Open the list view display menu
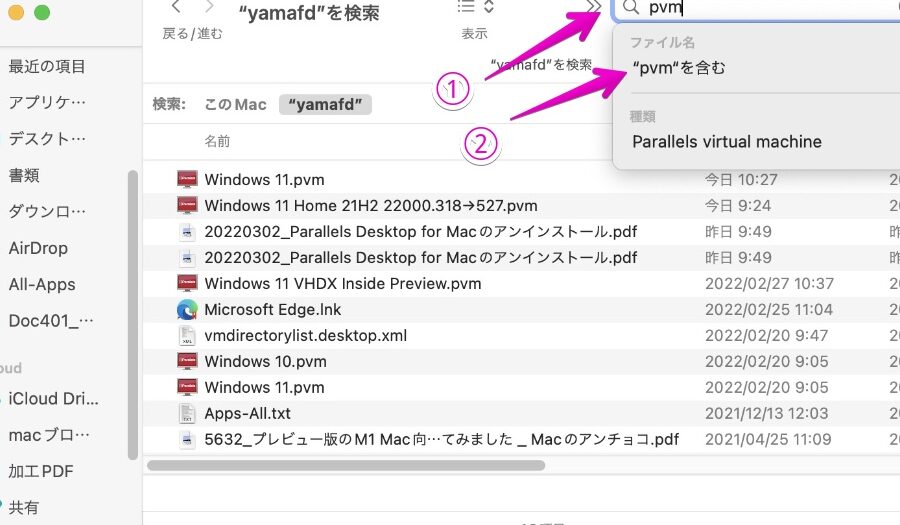This screenshot has width=900, height=525. [475, 7]
